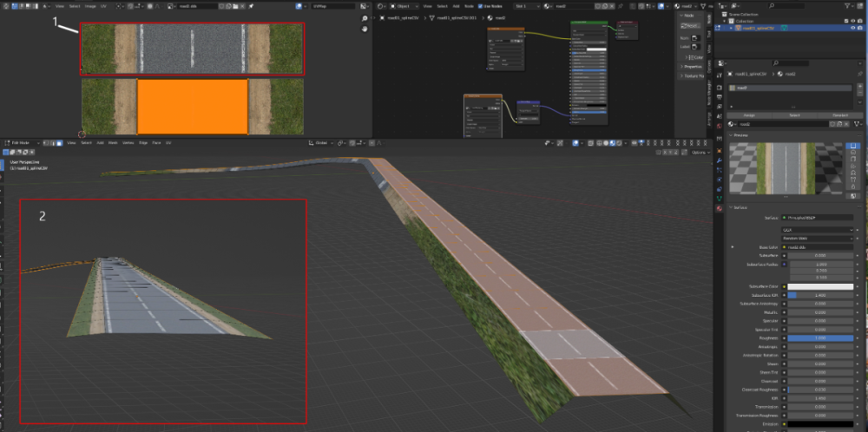Click the pan hand icon in UV editor
The image size is (868, 432).
coord(366,29)
